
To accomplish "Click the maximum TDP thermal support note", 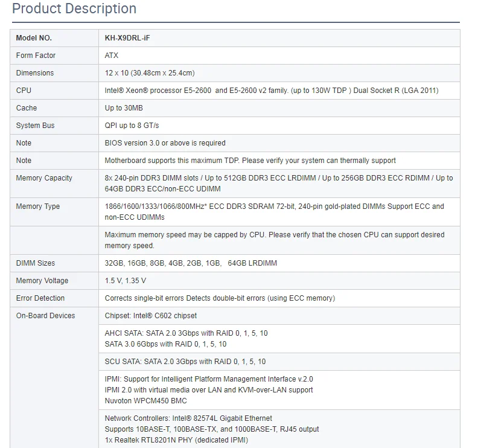I will pyautogui.click(x=250, y=161).
